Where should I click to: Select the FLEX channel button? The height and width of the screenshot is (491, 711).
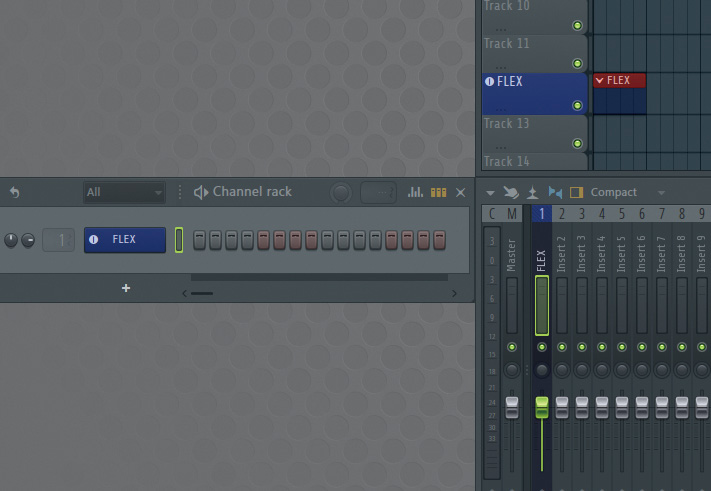coord(125,240)
